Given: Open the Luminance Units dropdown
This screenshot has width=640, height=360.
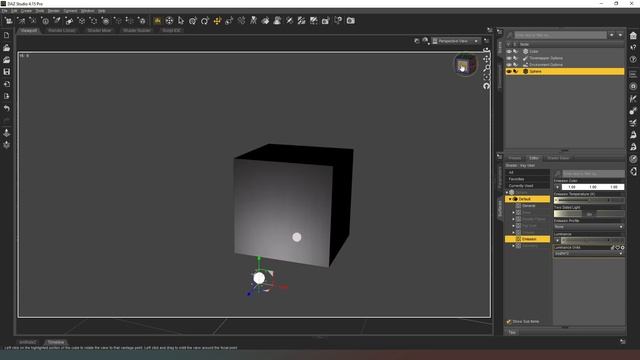Looking at the screenshot, I should [589, 253].
